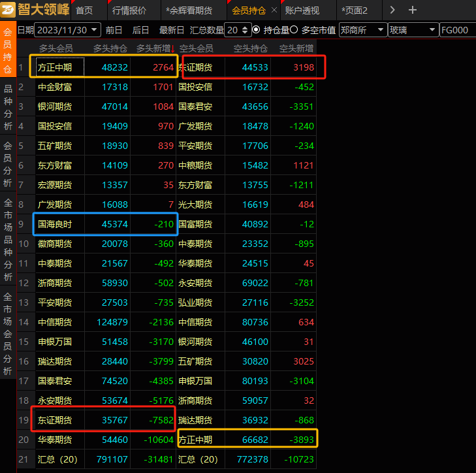Click the 多头持仓 column header
The width and height of the screenshot is (476, 473).
(x=110, y=48)
